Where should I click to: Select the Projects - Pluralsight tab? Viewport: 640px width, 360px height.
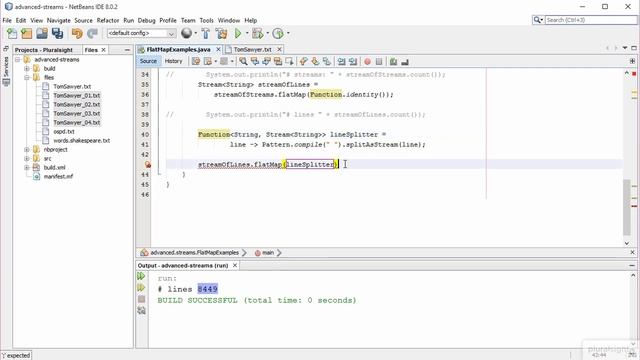(44, 50)
